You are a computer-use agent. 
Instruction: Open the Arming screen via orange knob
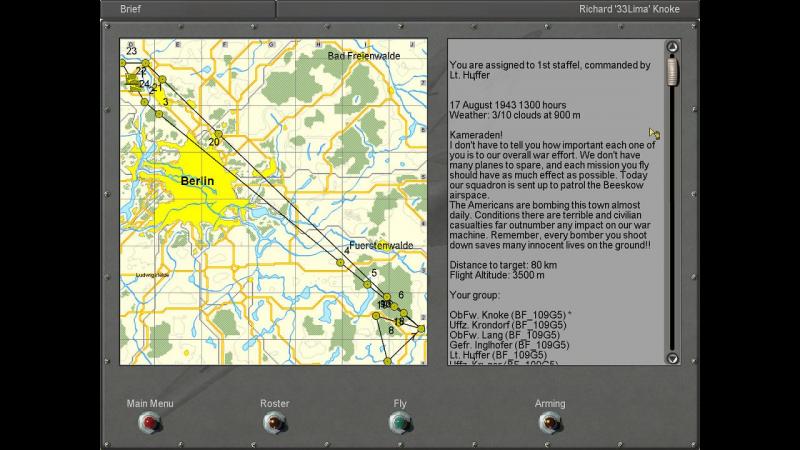(x=550, y=423)
